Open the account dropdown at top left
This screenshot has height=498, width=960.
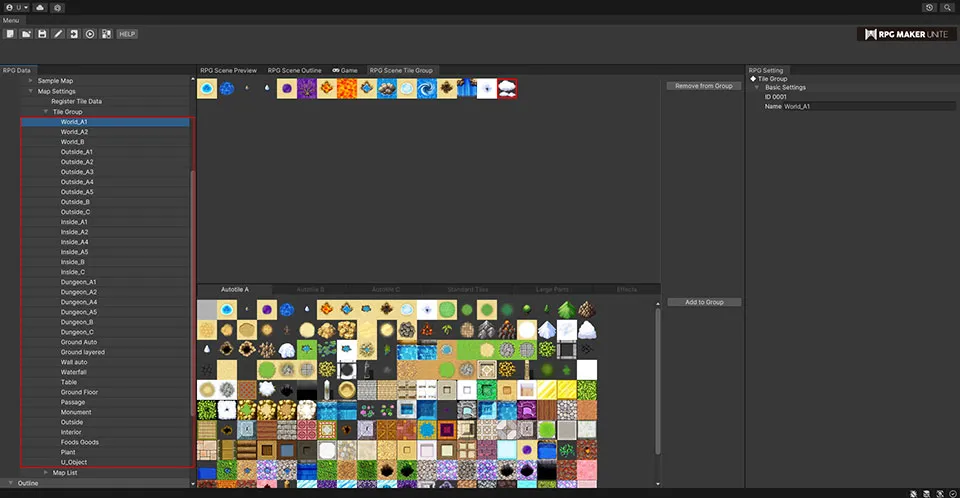(x=17, y=7)
